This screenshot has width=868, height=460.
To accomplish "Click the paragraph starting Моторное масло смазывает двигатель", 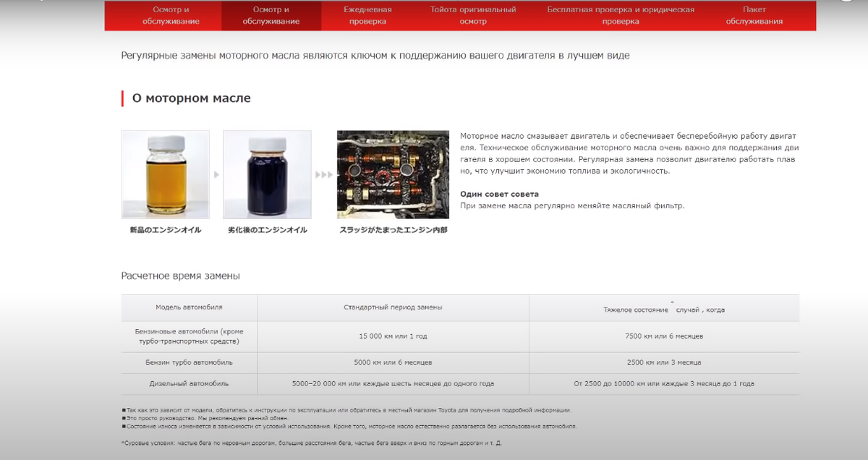I will pyautogui.click(x=629, y=153).
